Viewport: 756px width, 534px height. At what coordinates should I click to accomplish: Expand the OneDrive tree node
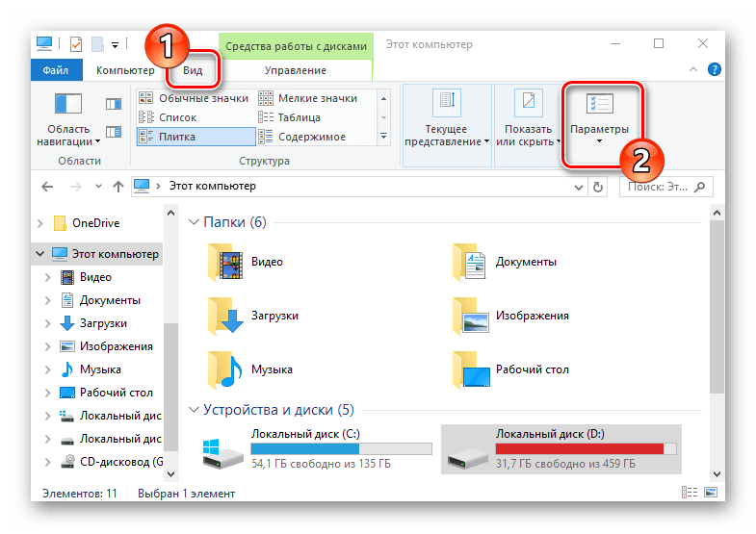click(x=40, y=223)
